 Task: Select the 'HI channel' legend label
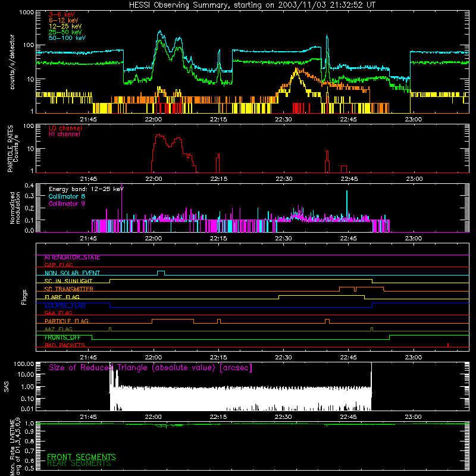(64, 134)
